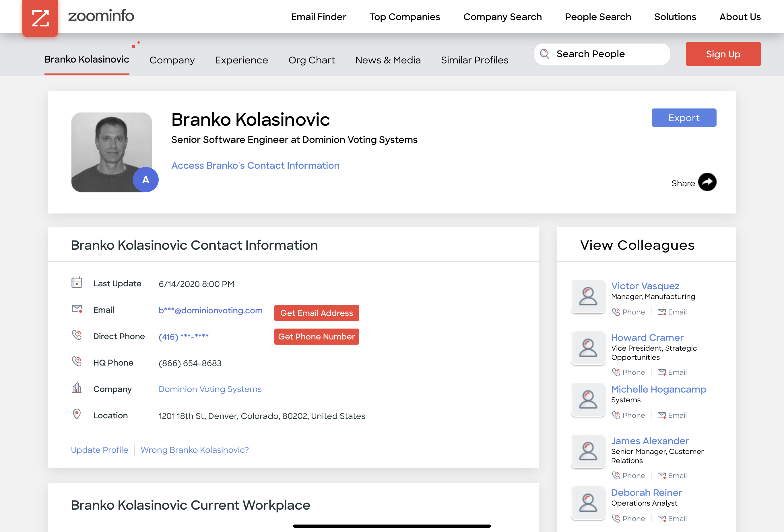Open Access Branko's Contact Information link
Screen dimensions: 784x532
point(255,166)
